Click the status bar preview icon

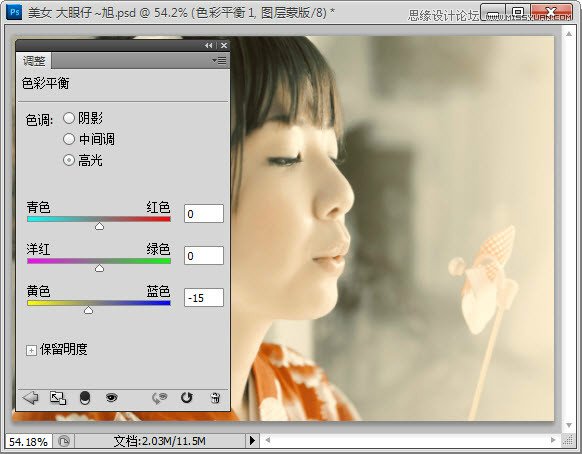tap(64, 441)
